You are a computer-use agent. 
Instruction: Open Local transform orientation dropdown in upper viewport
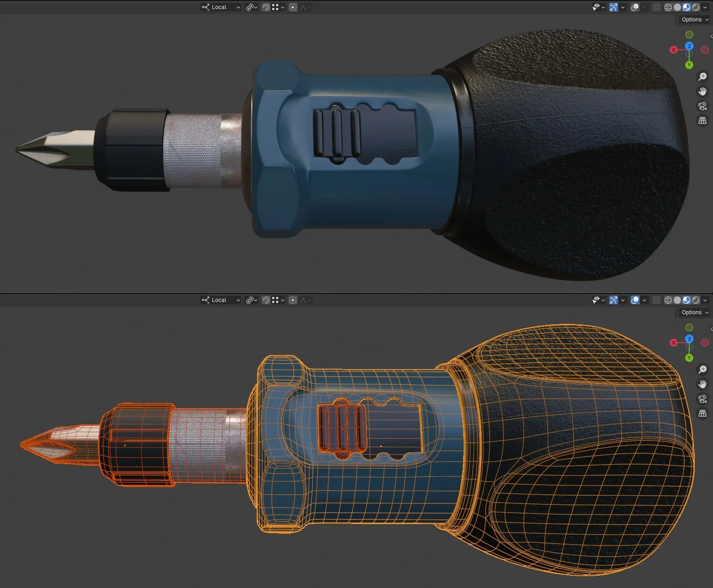click(221, 7)
